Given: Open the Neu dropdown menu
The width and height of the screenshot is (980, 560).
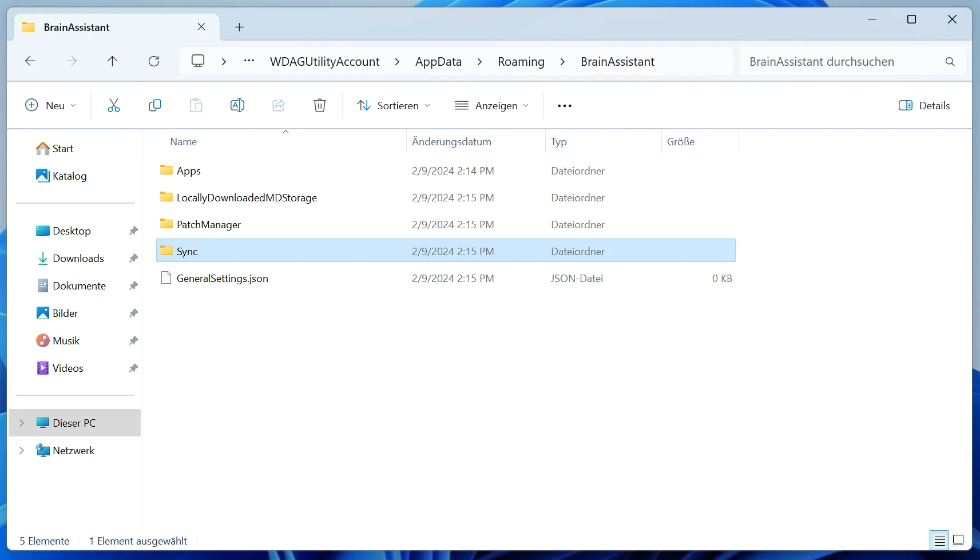Looking at the screenshot, I should click(50, 105).
